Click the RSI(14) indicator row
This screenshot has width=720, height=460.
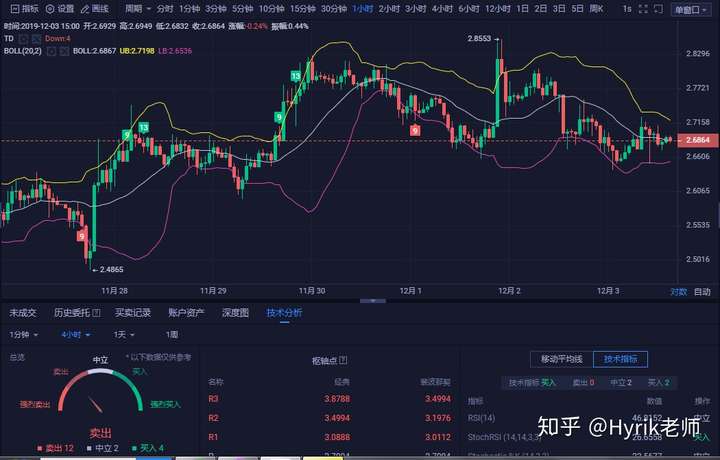pyautogui.click(x=589, y=418)
